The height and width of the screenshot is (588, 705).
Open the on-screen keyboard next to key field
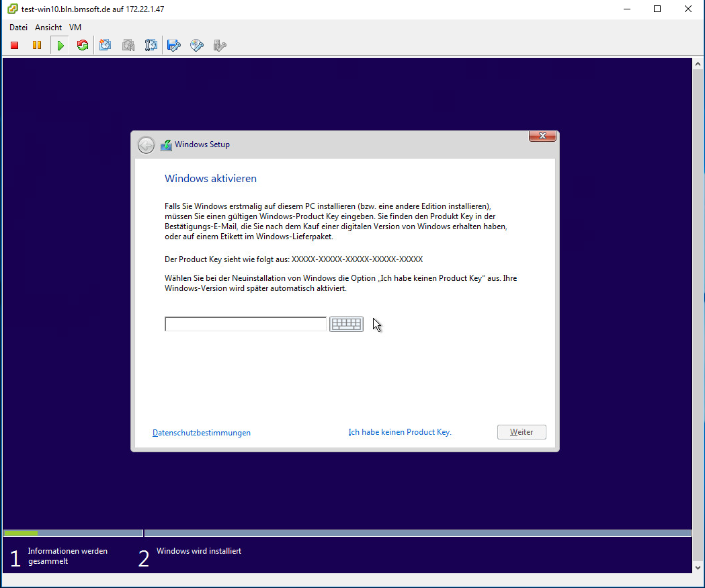click(346, 324)
